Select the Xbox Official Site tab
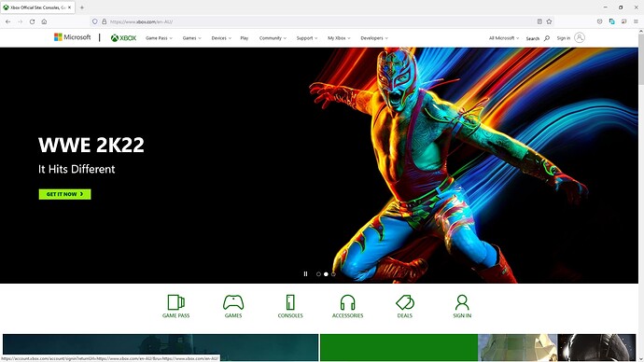This screenshot has height=362, width=644. (x=37, y=7)
